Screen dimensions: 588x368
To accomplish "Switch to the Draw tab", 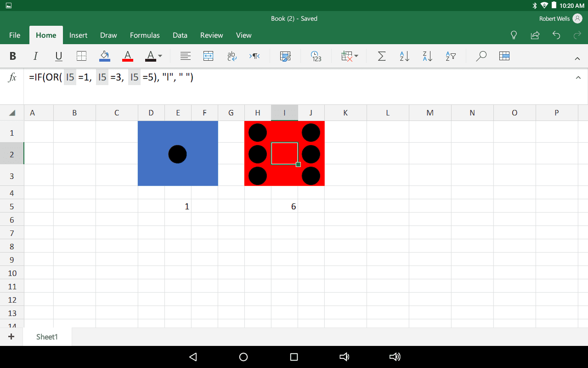I will point(108,35).
